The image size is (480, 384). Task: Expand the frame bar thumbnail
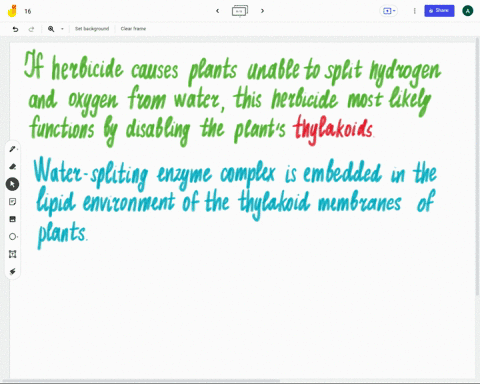(x=240, y=11)
